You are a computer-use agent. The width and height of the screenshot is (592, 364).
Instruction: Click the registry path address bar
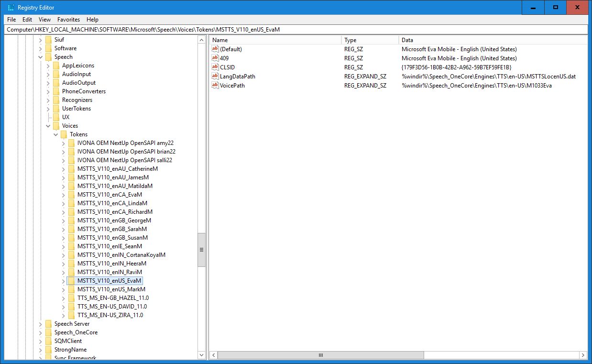[x=296, y=30]
